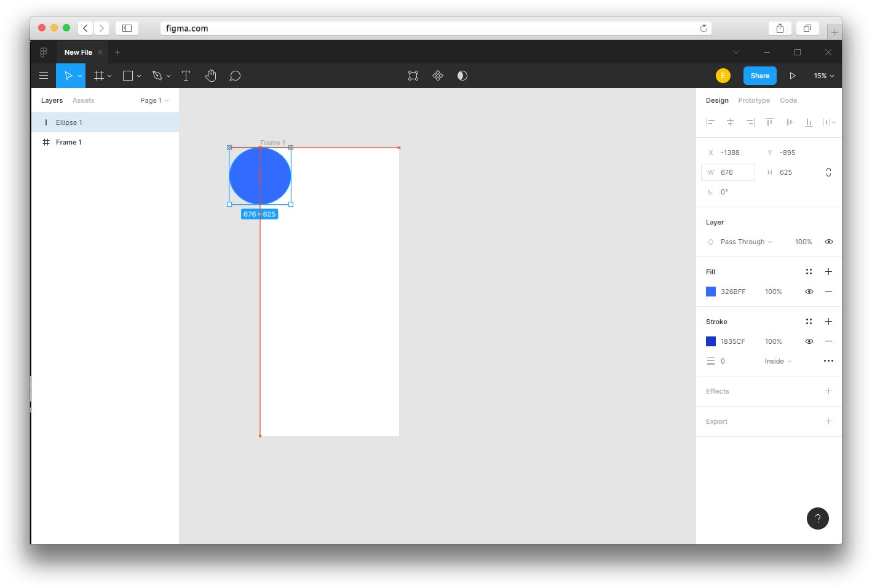Switch to the Prototype tab
The height and width of the screenshot is (588, 872).
pos(754,100)
